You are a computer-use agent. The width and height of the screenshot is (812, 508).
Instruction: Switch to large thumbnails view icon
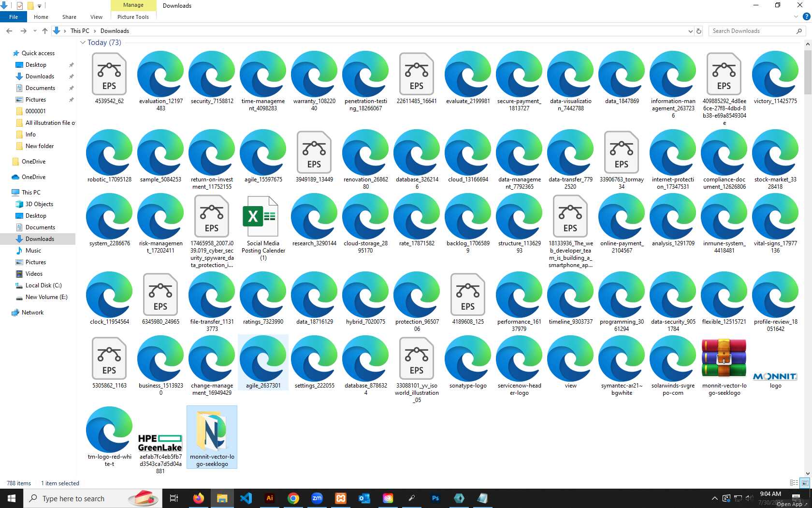805,483
